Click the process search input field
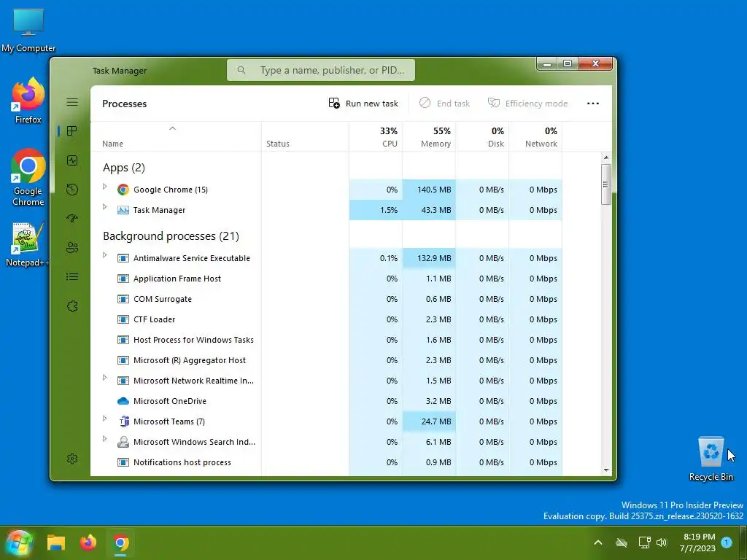Screen dimensions: 747x560 tap(321, 70)
